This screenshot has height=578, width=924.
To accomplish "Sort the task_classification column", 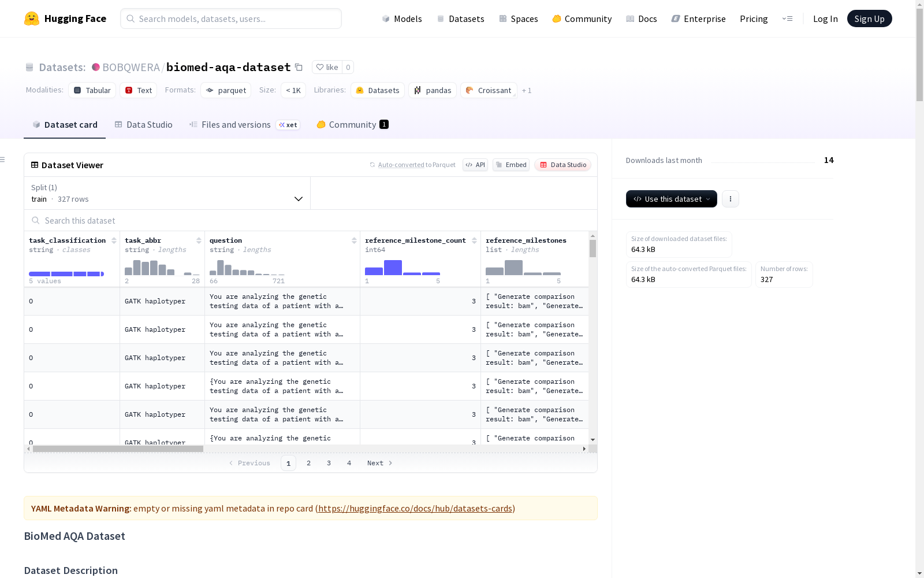I will [114, 240].
